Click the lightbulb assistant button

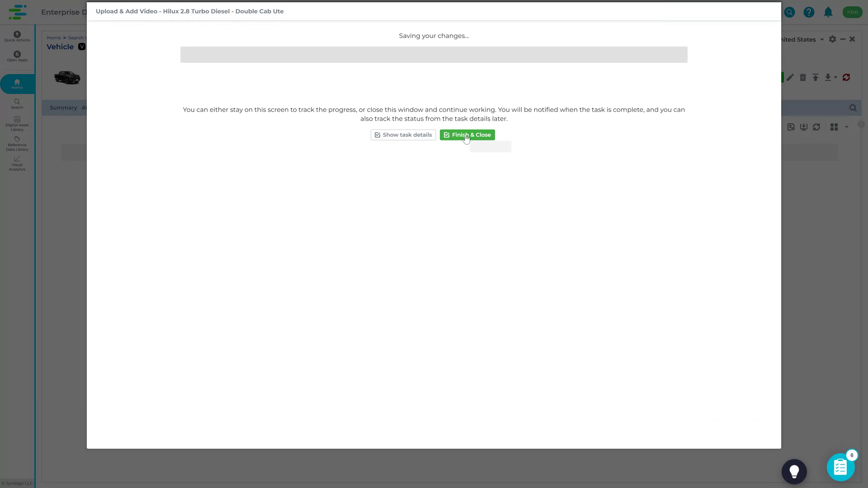click(794, 471)
